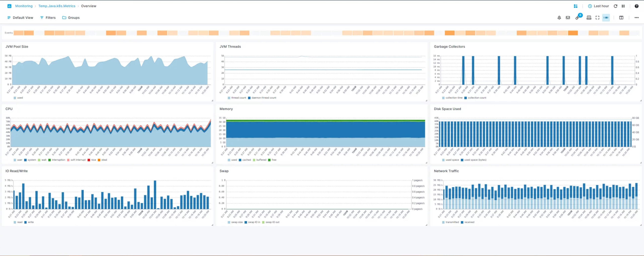Toggle split screen view
The width and height of the screenshot is (644, 256).
point(621,17)
